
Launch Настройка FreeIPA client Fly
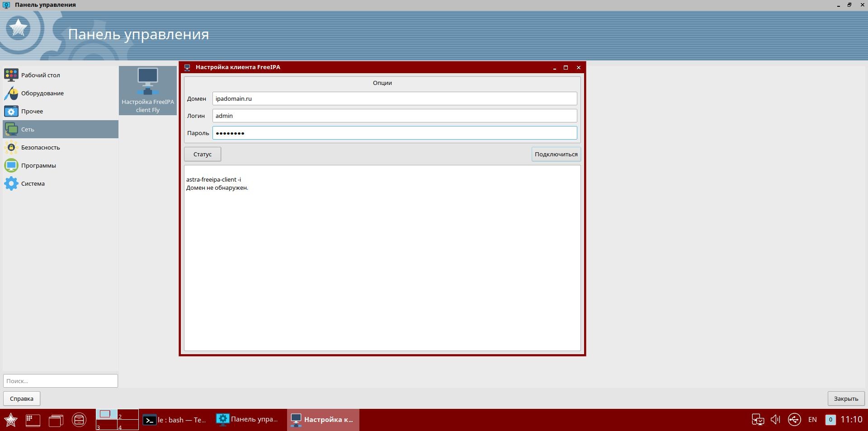click(147, 90)
